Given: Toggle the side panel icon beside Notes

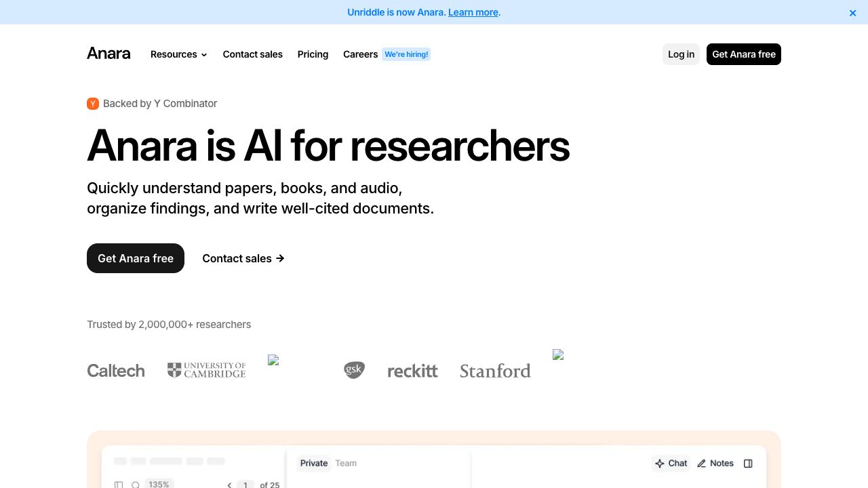Looking at the screenshot, I should (x=748, y=464).
